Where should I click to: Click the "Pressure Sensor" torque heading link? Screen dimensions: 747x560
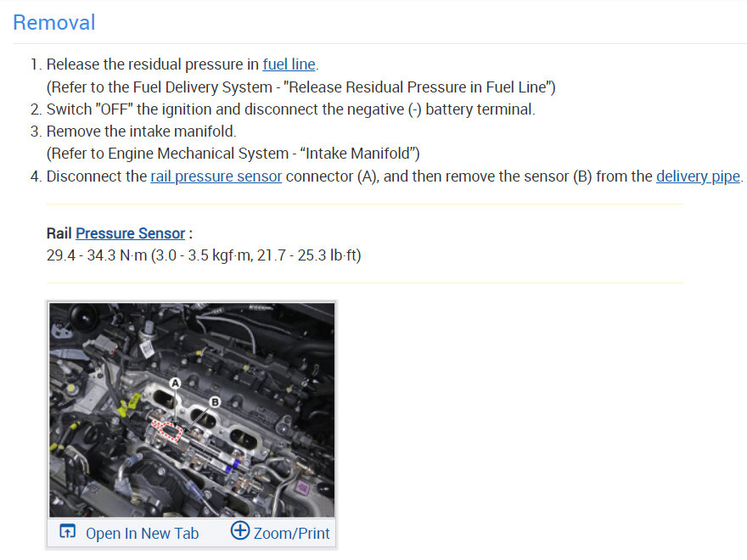click(130, 233)
